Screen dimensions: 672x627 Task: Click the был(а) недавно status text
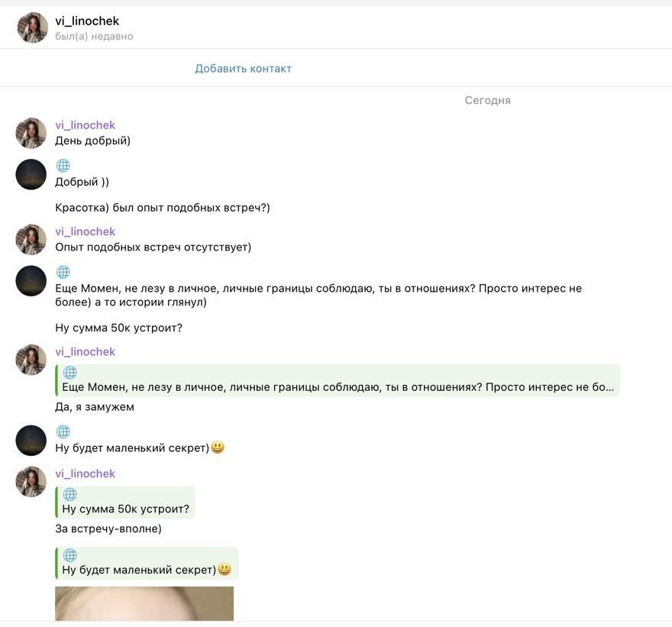pos(94,36)
